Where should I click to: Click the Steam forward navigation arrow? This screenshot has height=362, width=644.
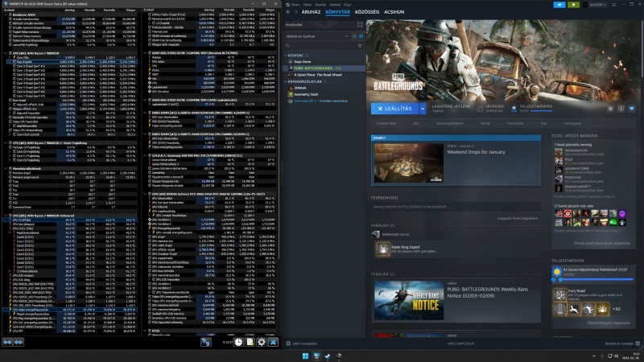(295, 12)
